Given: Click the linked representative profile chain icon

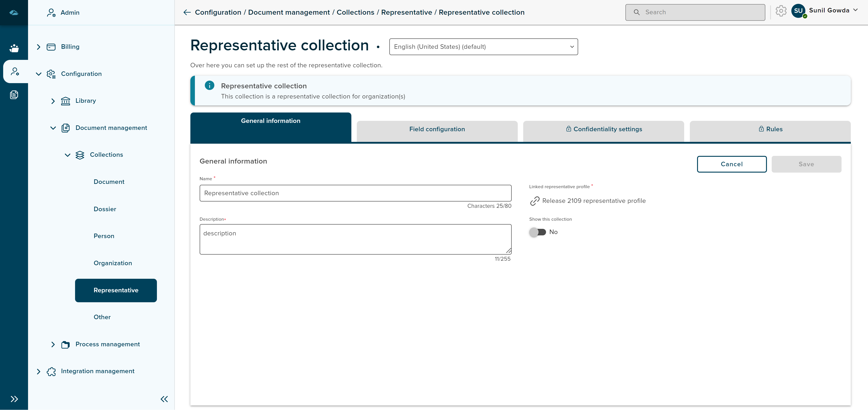Looking at the screenshot, I should pyautogui.click(x=535, y=201).
